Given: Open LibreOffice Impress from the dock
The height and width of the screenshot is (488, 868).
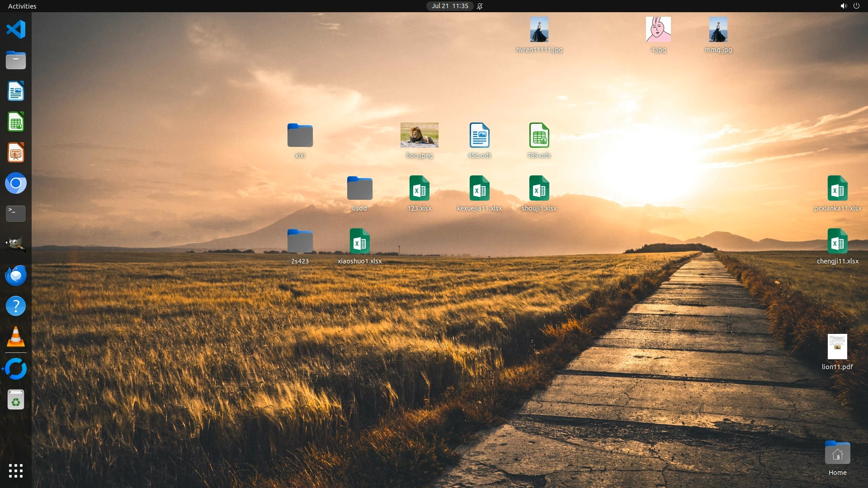Looking at the screenshot, I should pos(16,153).
